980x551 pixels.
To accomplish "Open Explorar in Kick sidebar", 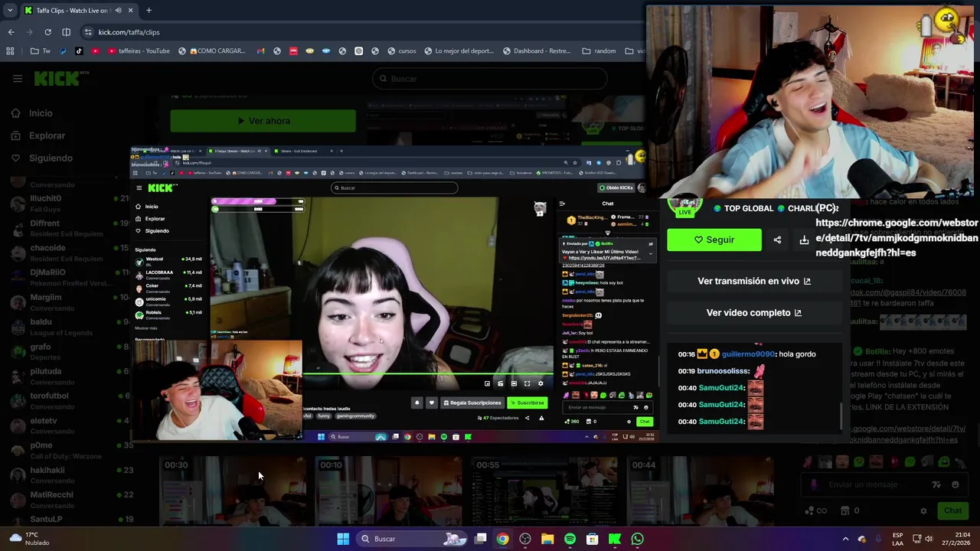I will (x=38, y=135).
